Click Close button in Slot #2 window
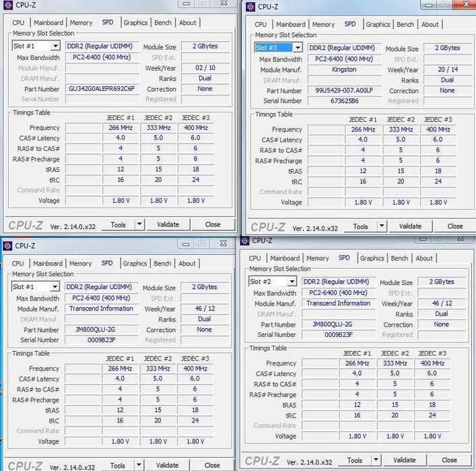Image resolution: width=476 pixels, height=471 pixels. pos(449,460)
